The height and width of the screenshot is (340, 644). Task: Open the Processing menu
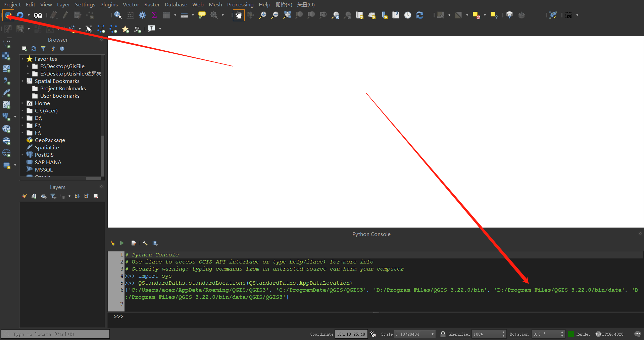(x=240, y=4)
